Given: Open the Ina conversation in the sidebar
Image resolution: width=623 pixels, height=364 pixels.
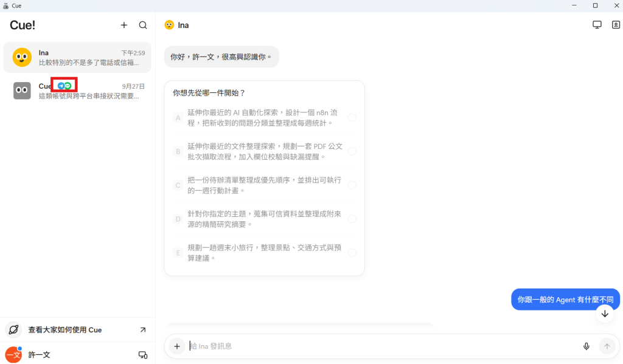Looking at the screenshot, I should point(77,58).
